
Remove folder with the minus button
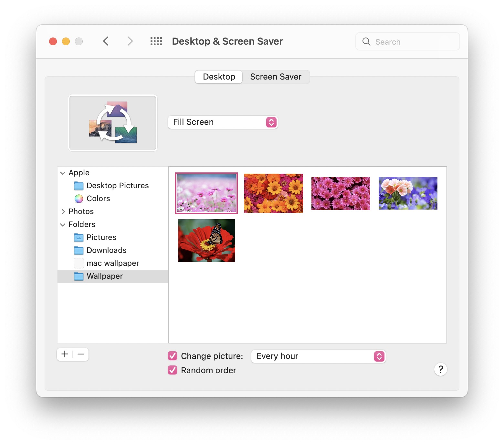[81, 354]
